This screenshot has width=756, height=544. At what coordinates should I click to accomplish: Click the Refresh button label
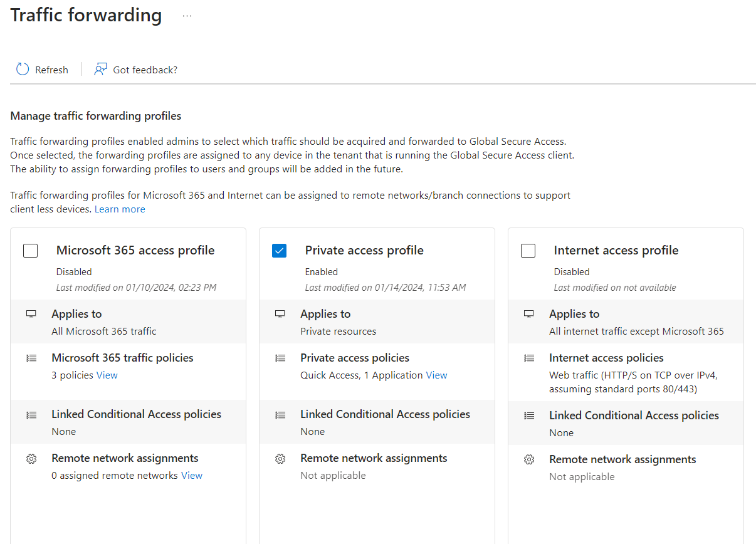tap(51, 70)
